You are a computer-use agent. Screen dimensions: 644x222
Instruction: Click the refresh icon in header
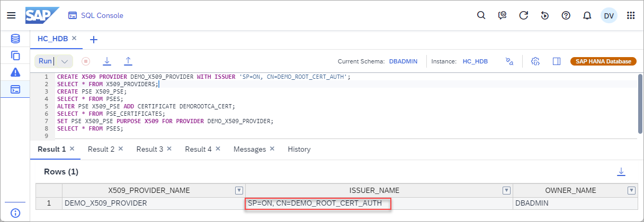(x=524, y=15)
